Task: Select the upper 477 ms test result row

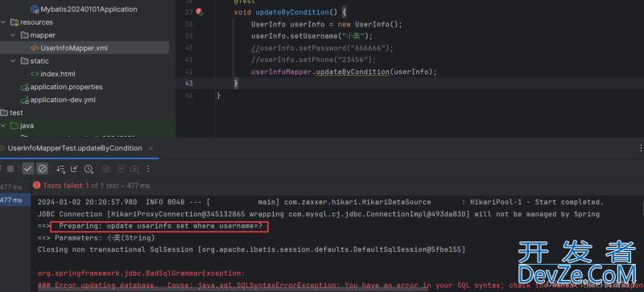Action: pos(11,187)
